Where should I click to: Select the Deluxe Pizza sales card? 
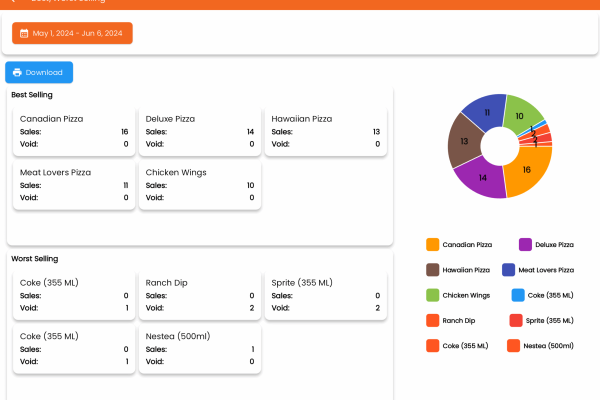(200, 131)
